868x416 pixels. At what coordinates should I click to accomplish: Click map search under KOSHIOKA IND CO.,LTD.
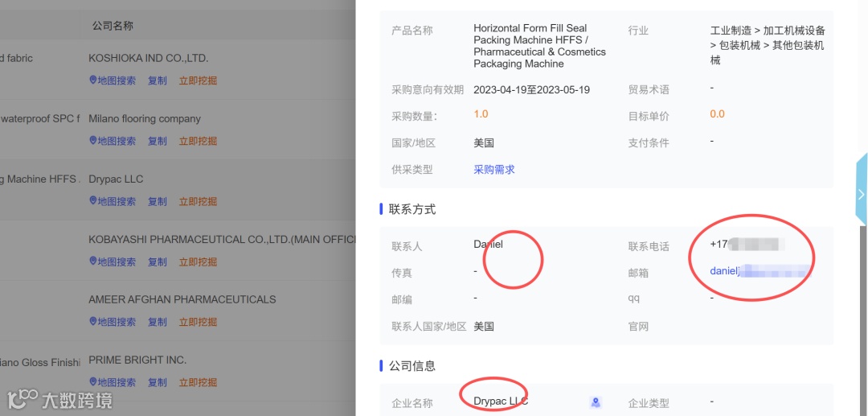pos(113,80)
